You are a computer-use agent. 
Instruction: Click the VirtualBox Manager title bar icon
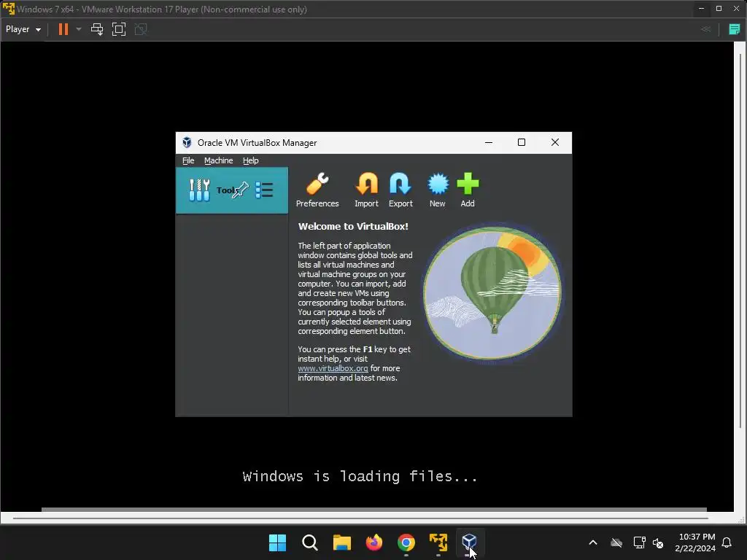point(187,142)
